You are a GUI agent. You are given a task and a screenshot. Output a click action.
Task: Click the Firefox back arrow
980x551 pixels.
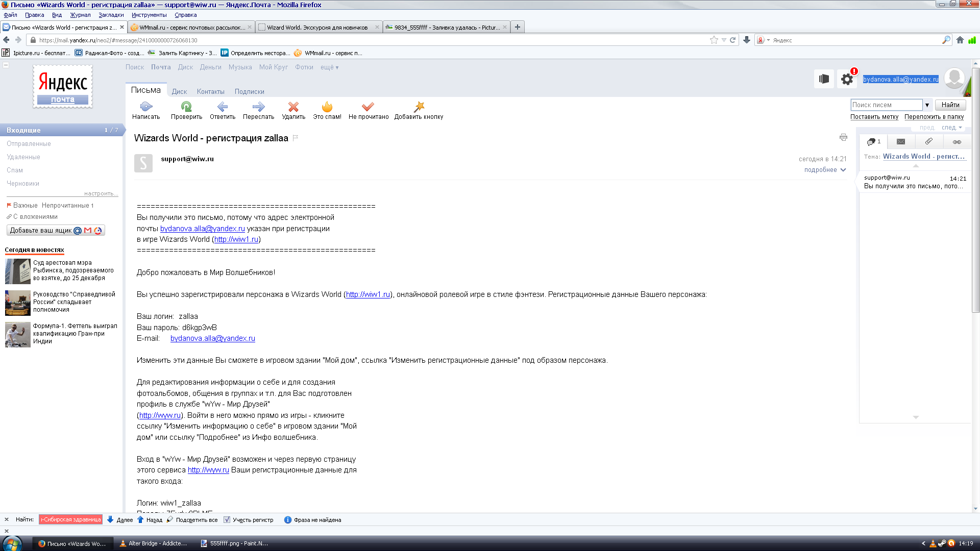(x=6, y=40)
